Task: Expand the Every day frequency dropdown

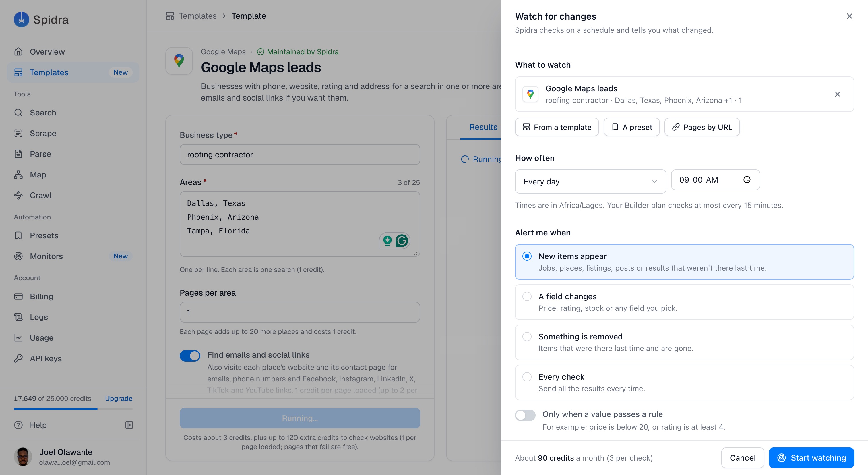Action: pos(590,181)
